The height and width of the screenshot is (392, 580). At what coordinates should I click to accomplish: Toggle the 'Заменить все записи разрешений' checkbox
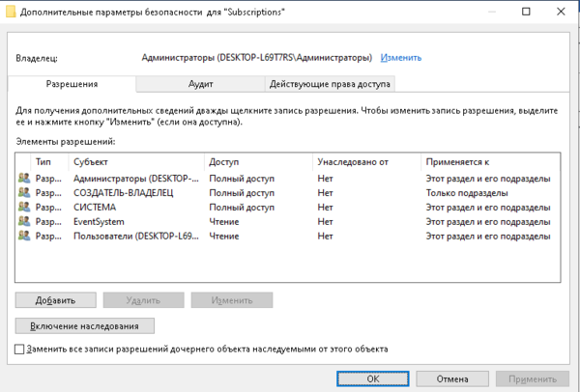click(x=19, y=350)
